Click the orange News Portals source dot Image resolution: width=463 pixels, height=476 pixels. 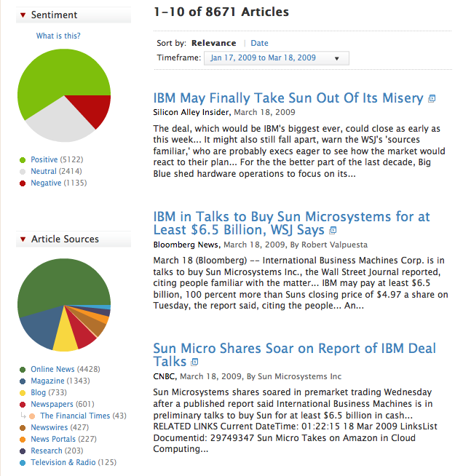point(23,440)
